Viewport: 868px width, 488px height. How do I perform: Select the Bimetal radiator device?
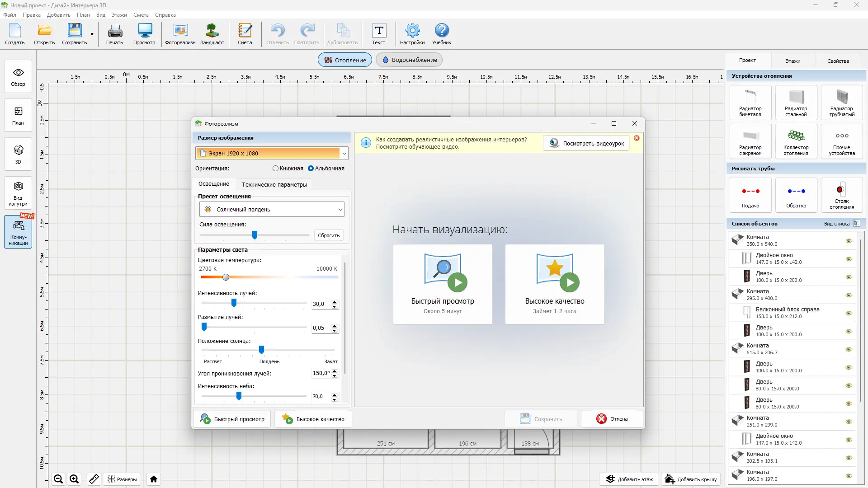click(x=750, y=103)
